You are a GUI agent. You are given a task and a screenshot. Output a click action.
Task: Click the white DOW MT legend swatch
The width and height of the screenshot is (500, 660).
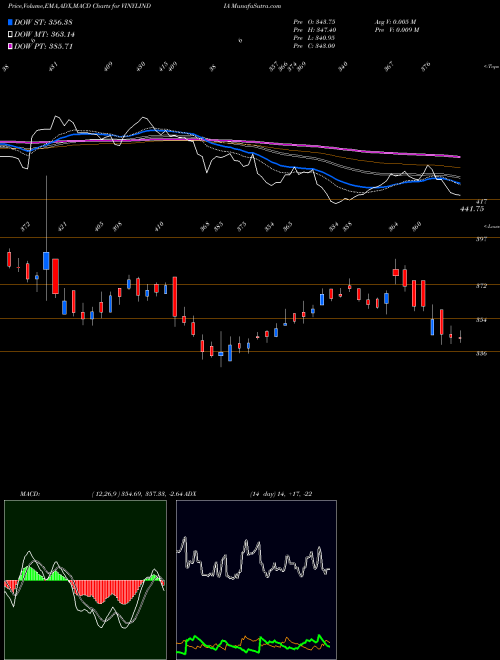click(10, 35)
